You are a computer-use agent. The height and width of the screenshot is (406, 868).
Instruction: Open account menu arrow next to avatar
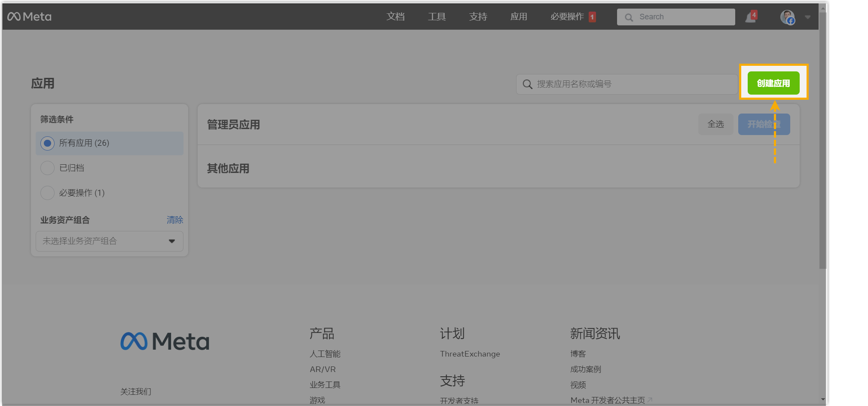(807, 17)
